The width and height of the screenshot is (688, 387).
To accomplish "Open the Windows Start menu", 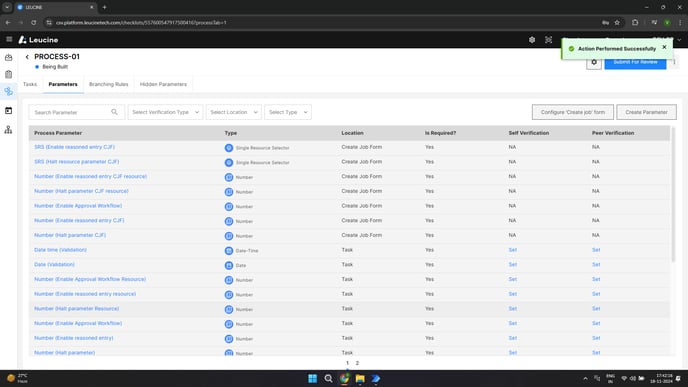I will click(x=312, y=379).
